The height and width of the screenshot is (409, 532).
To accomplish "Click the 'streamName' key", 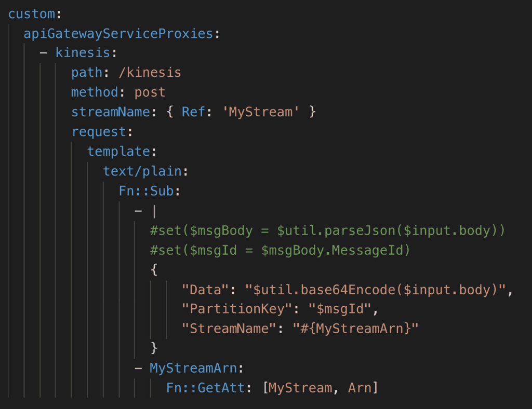I will click(x=110, y=112).
